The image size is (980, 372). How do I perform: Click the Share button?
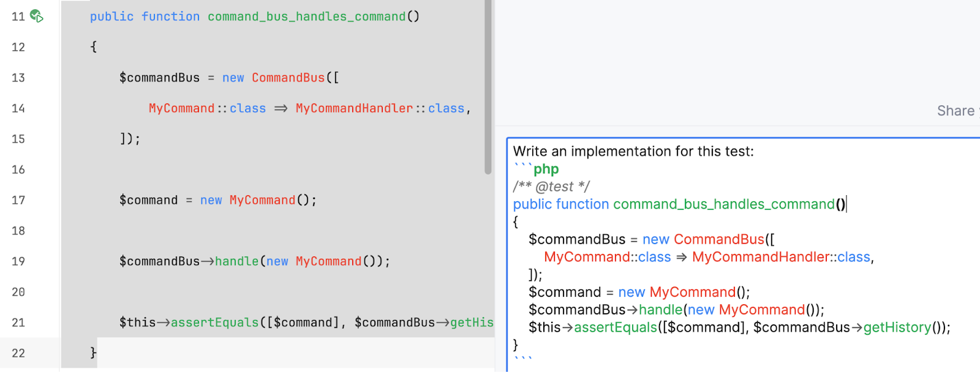click(956, 111)
